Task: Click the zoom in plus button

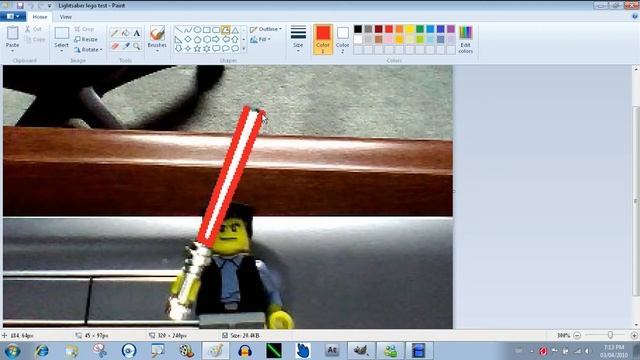Action: [x=634, y=336]
